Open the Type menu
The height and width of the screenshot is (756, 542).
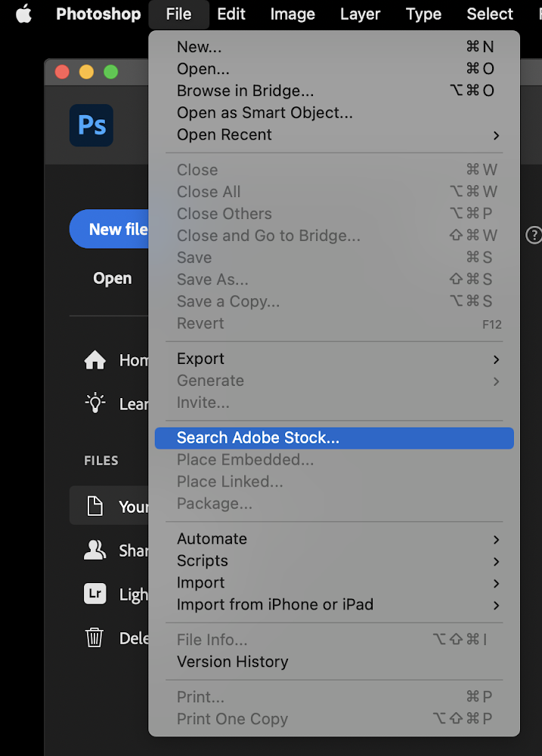coord(423,14)
